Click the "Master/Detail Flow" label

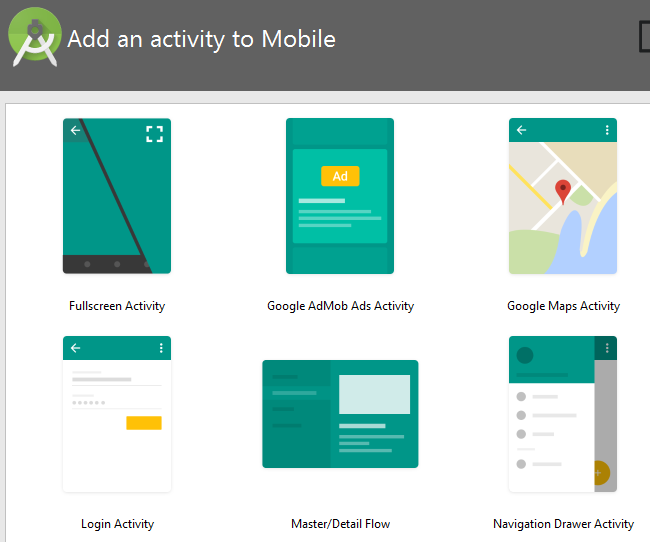[340, 524]
